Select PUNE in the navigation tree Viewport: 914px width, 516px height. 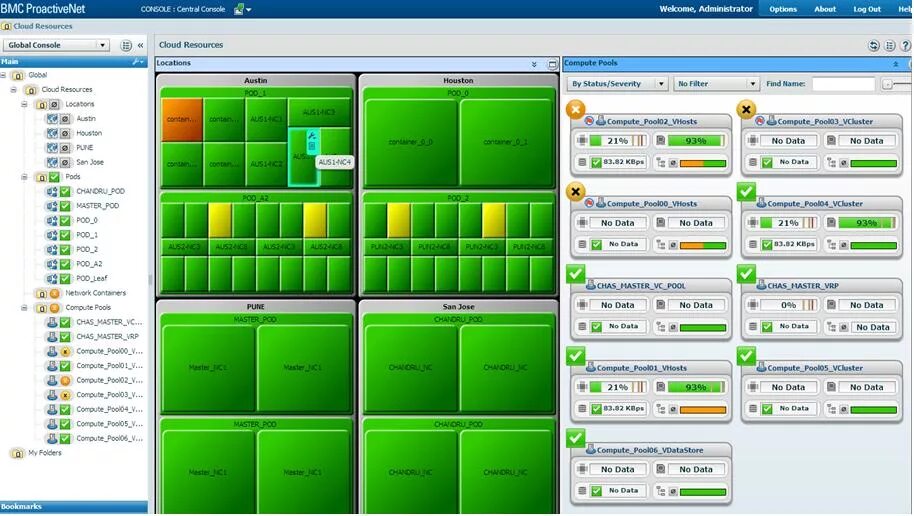click(85, 148)
